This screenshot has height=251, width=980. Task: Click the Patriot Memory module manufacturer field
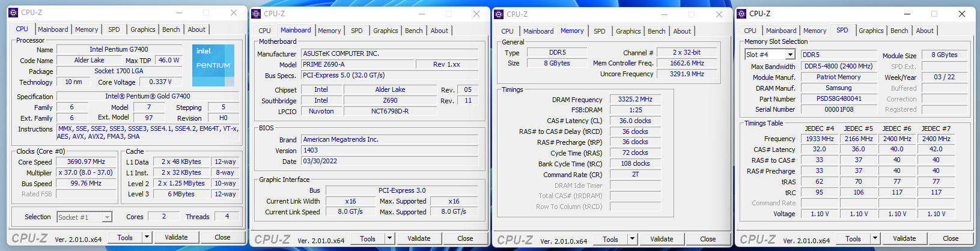838,77
